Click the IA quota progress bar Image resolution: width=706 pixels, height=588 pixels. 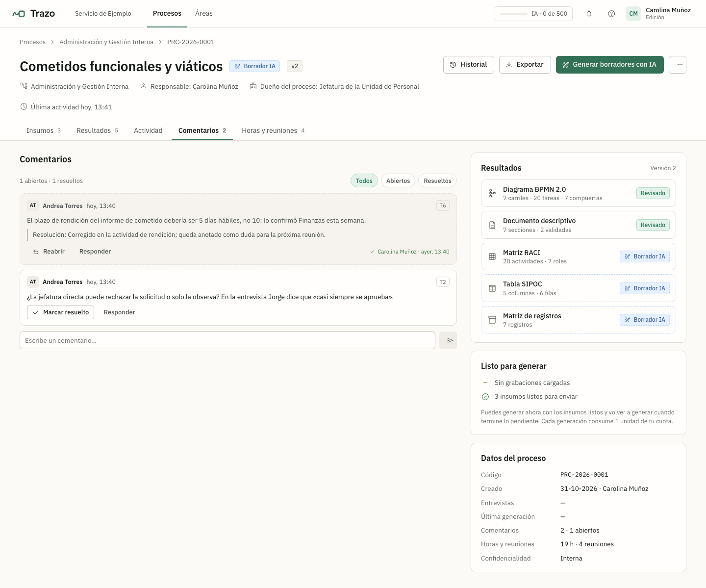tap(514, 14)
